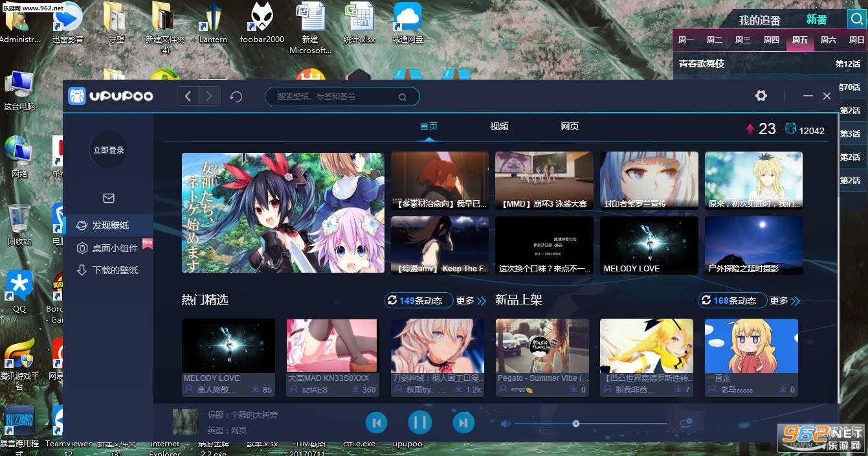
Task: Click the search magnifier in upupoo
Action: pyautogui.click(x=403, y=97)
